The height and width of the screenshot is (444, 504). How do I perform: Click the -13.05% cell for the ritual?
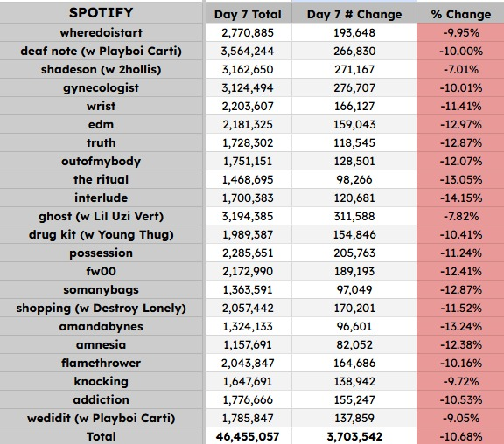[460, 179]
